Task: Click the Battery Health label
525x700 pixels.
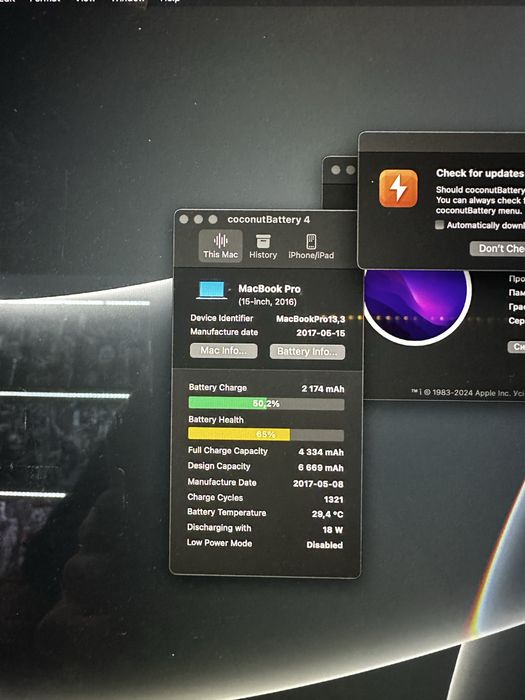Action: tap(216, 420)
